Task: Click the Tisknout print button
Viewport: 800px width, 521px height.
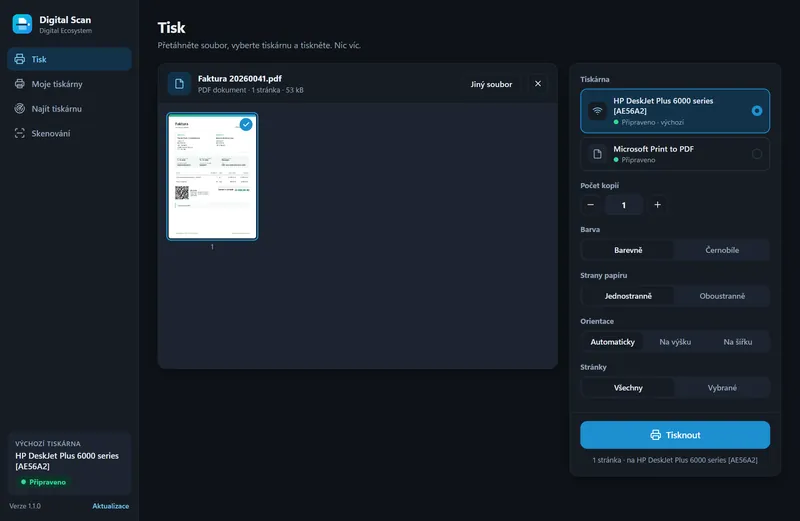Action: [x=674, y=435]
